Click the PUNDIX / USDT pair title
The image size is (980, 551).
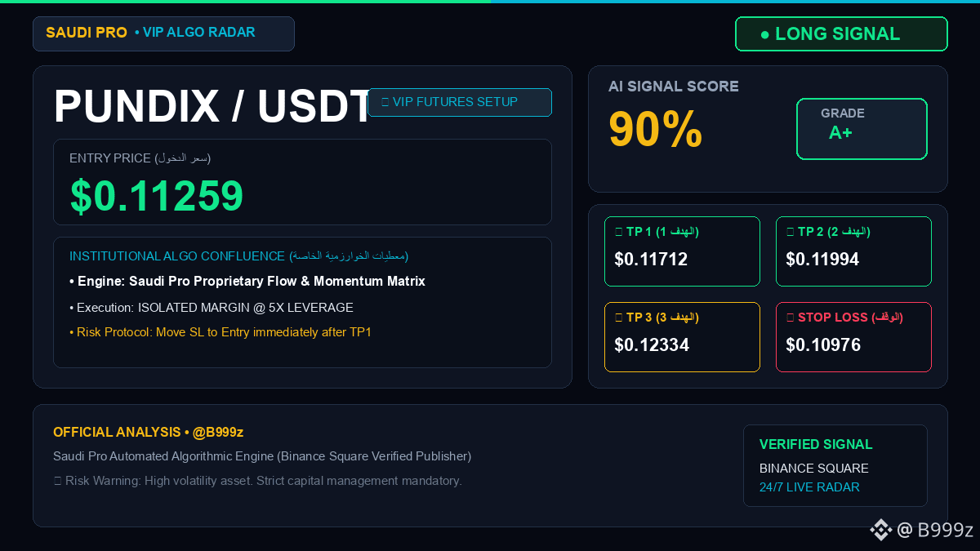213,106
